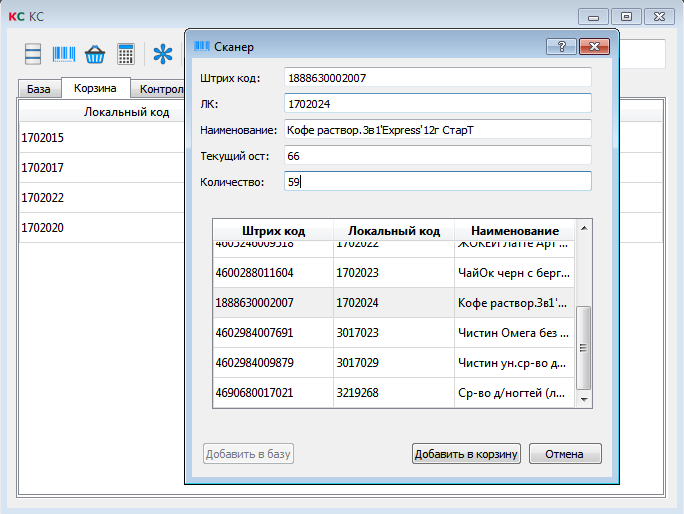Click scroll down arrow in scanner table
684x514 pixels.
[x=584, y=399]
